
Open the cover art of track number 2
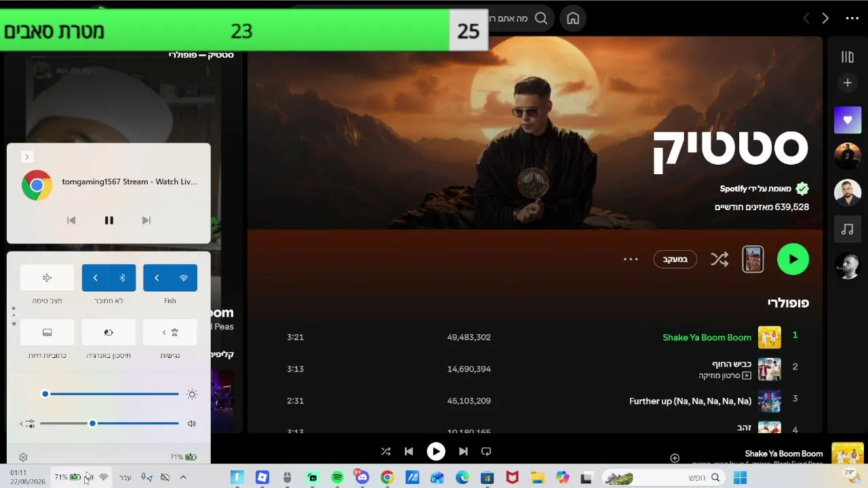[x=770, y=369]
